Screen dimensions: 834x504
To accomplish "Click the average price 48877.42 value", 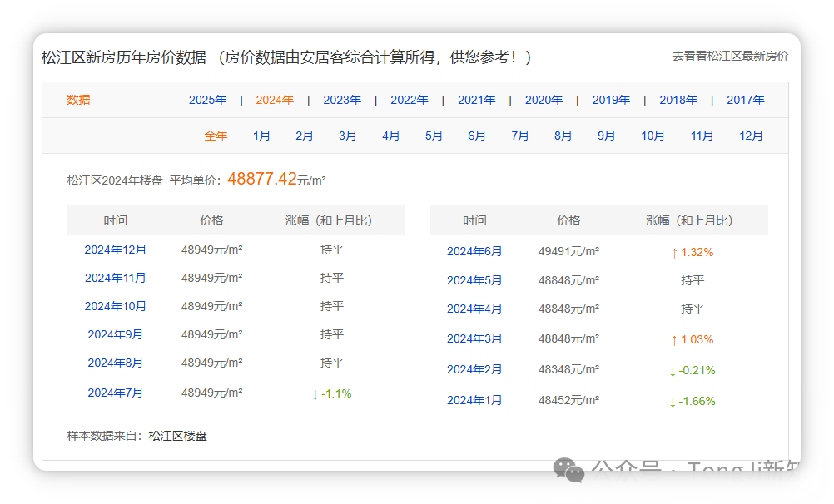I will [x=261, y=179].
